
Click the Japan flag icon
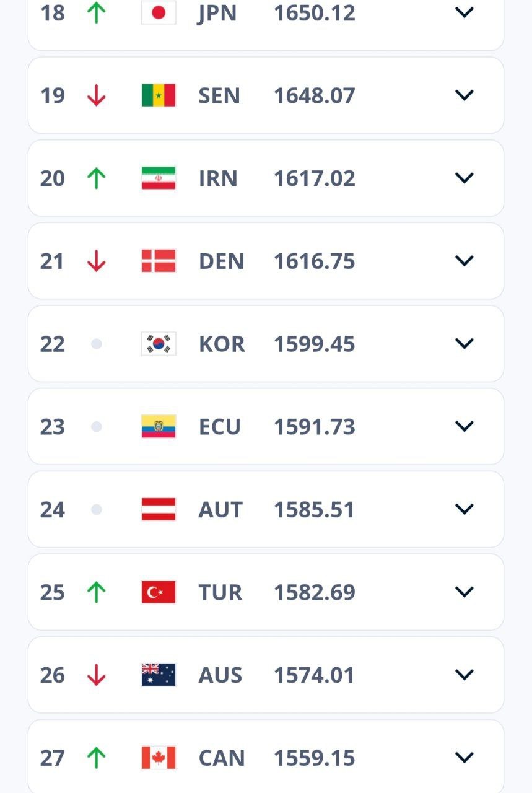[159, 13]
